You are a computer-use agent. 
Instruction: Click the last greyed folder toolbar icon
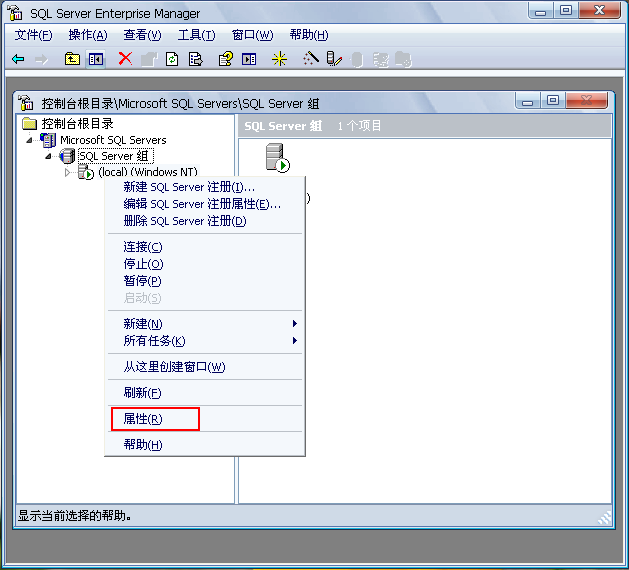click(x=403, y=59)
